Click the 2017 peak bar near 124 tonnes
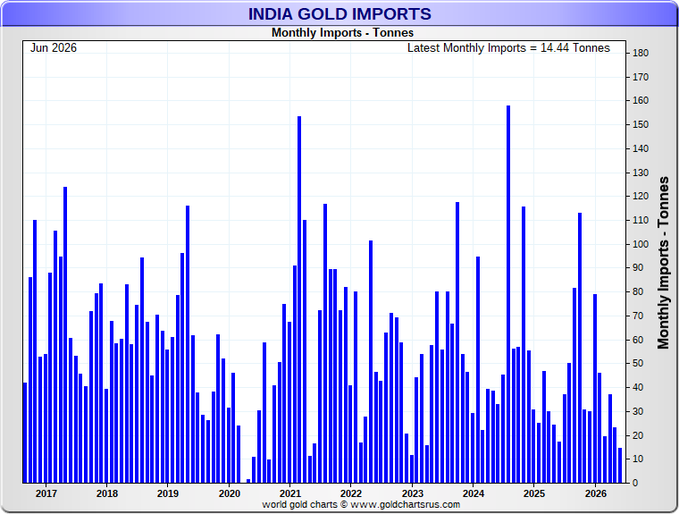Image resolution: width=679 pixels, height=514 pixels. click(x=65, y=335)
